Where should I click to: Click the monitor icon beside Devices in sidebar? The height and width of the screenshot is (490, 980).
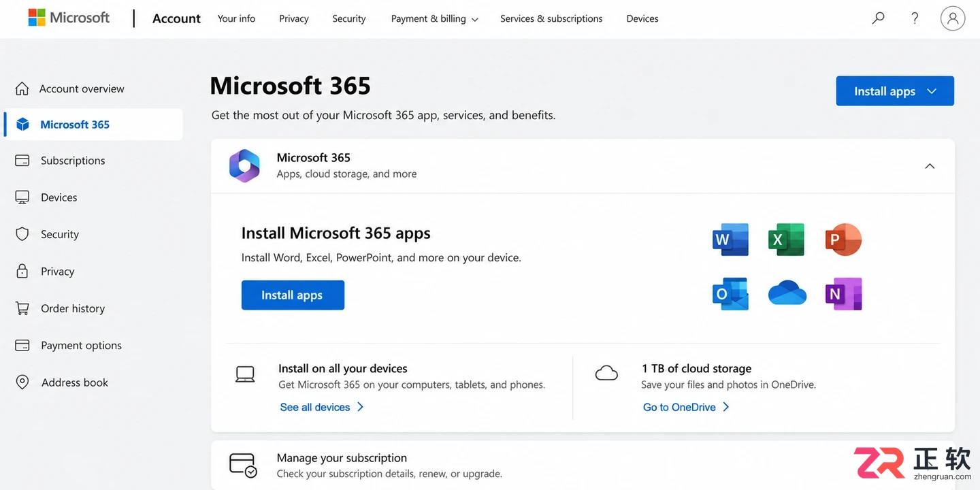22,197
